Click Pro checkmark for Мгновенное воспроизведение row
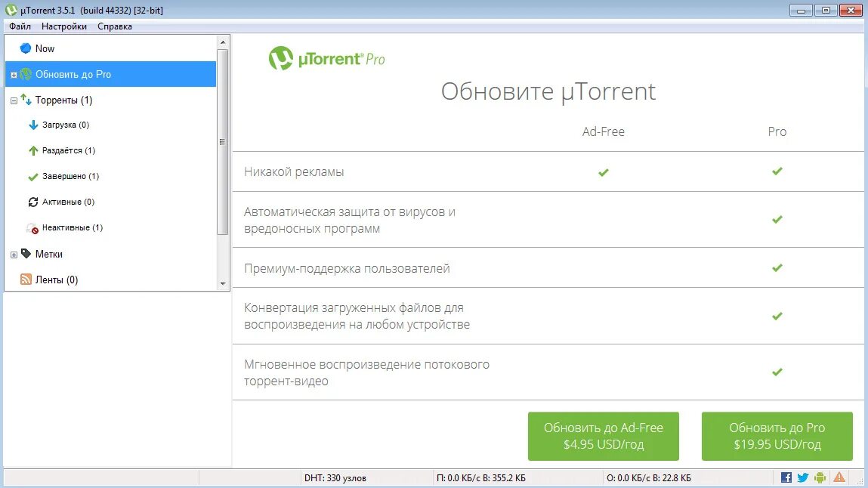The height and width of the screenshot is (488, 868). [x=777, y=372]
